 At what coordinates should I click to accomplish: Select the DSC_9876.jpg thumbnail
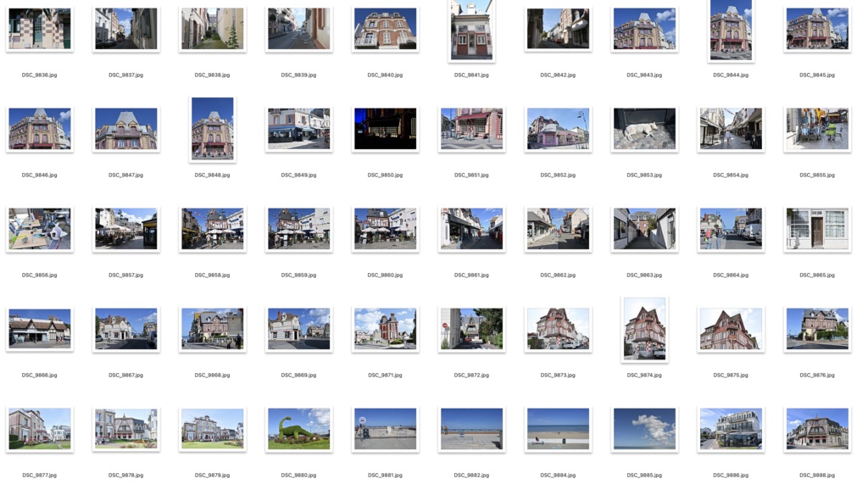pos(817,329)
